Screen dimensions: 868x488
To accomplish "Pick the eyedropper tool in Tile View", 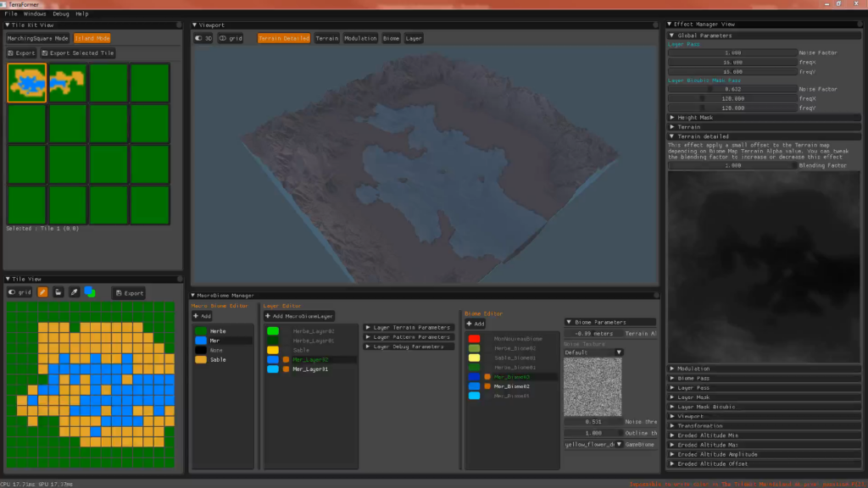I will click(x=74, y=292).
